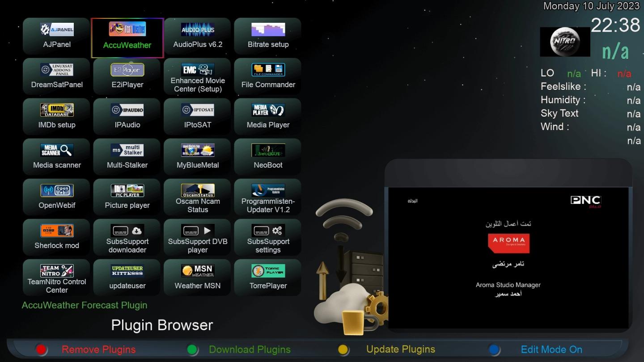Open TeamNitro Control Center
The width and height of the screenshot is (644, 362).
pyautogui.click(x=57, y=278)
